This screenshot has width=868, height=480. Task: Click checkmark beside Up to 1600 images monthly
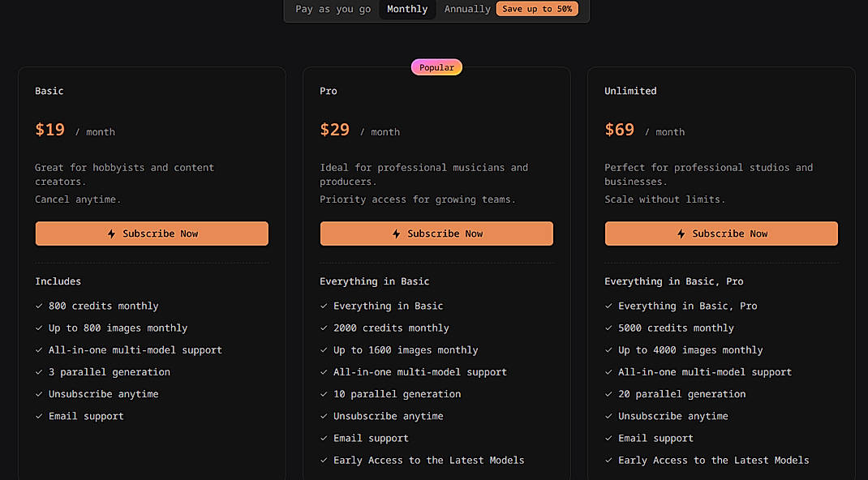click(324, 350)
